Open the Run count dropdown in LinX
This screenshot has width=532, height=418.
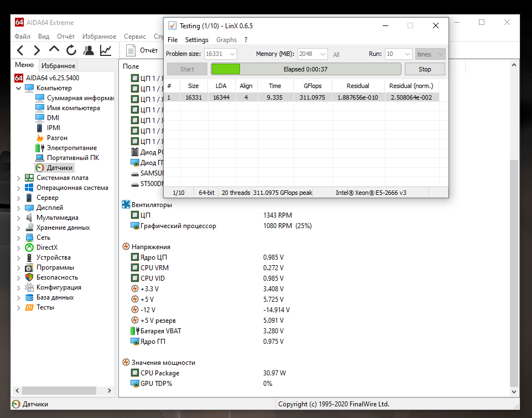tap(408, 54)
